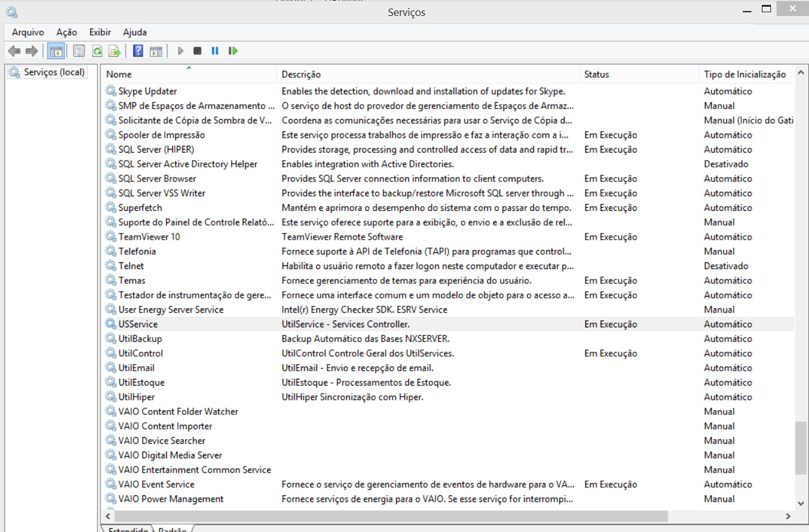The height and width of the screenshot is (532, 809).
Task: Select Solicitante de Cópia de Sombra row
Action: 448,120
